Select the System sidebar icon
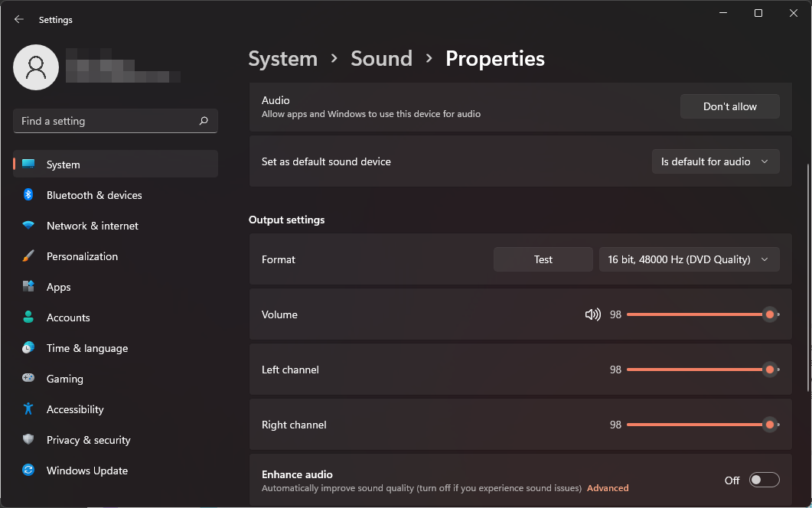Viewport: 812px width, 508px height. coord(28,164)
